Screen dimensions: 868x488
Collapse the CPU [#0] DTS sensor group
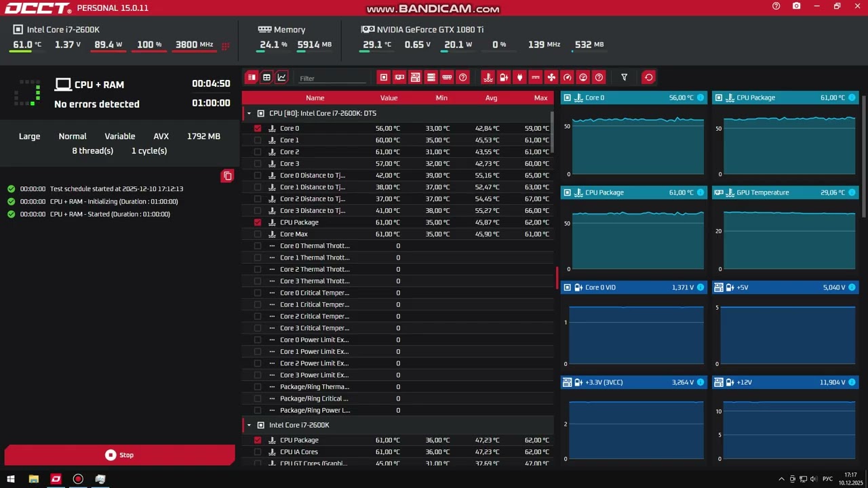coord(249,113)
